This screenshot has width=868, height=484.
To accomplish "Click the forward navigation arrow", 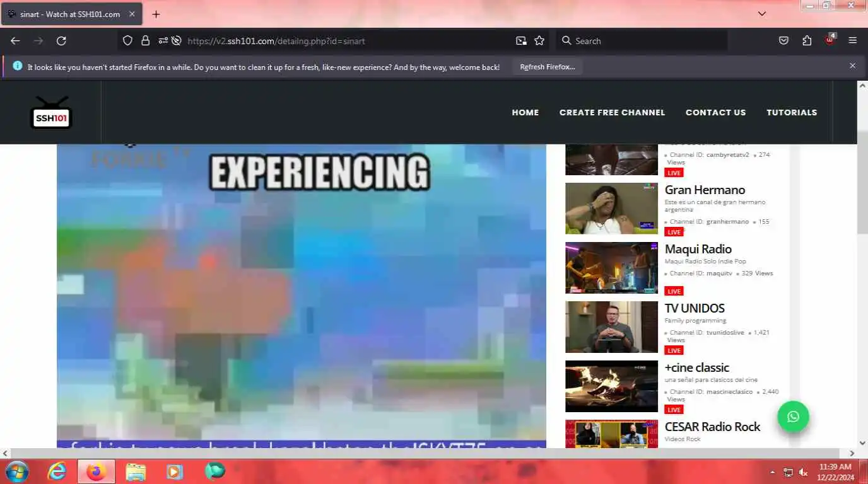I will coord(38,41).
